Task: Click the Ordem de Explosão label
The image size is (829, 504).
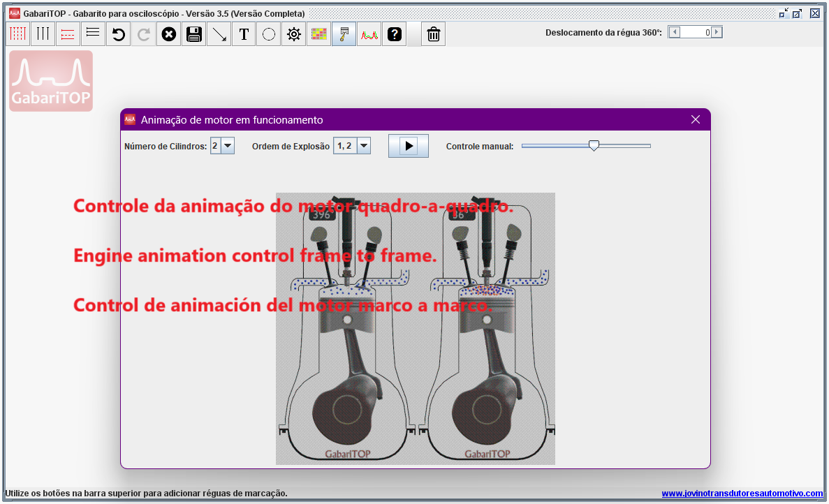Action: pos(291,147)
